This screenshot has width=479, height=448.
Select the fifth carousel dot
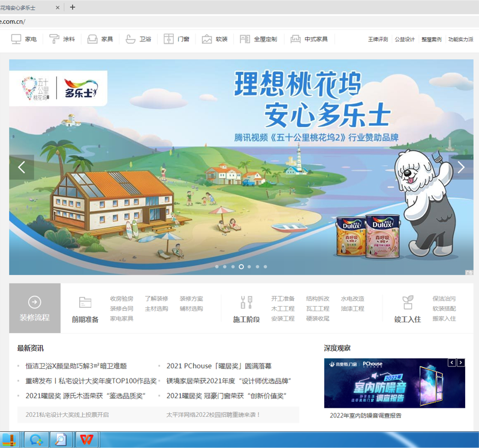point(249,267)
